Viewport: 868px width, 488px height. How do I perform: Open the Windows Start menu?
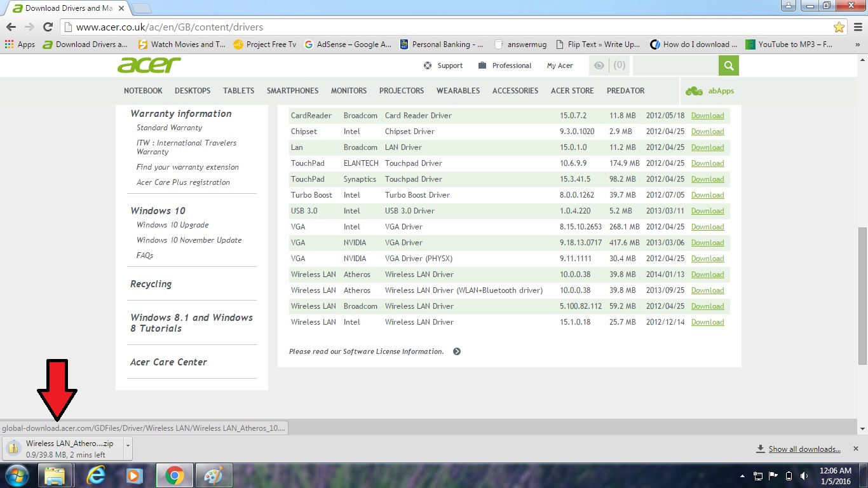point(17,475)
